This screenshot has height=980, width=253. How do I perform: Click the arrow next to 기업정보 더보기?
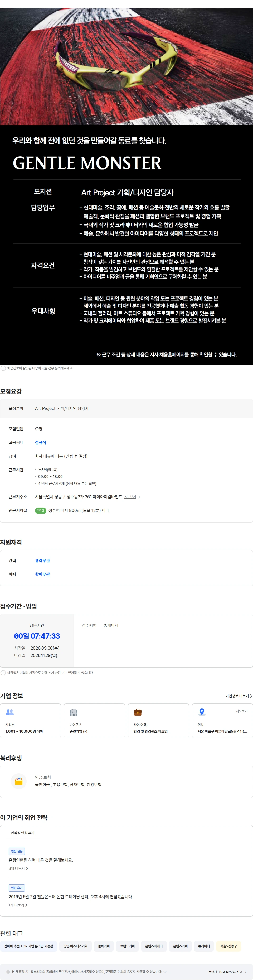coord(251,696)
